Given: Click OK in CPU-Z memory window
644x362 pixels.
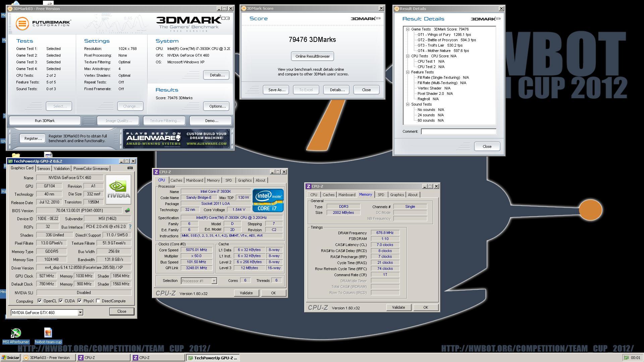Looking at the screenshot, I should pyautogui.click(x=426, y=307).
